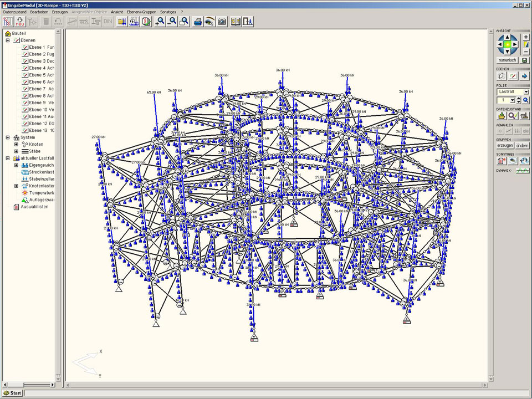This screenshot has height=399, width=532.
Task: Click the eye view icon in toolbar
Action: click(209, 22)
